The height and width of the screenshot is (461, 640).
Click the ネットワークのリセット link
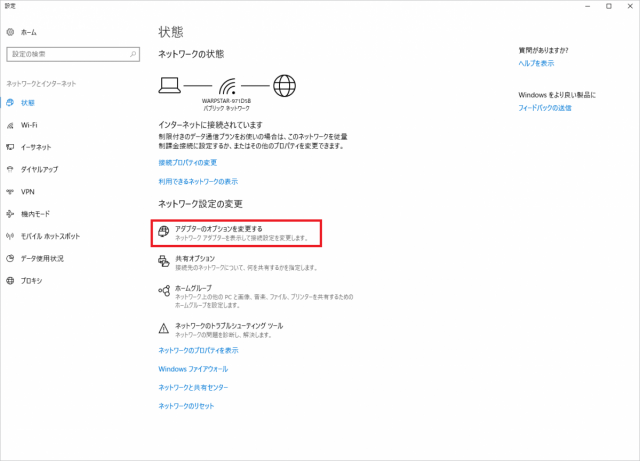(186, 406)
